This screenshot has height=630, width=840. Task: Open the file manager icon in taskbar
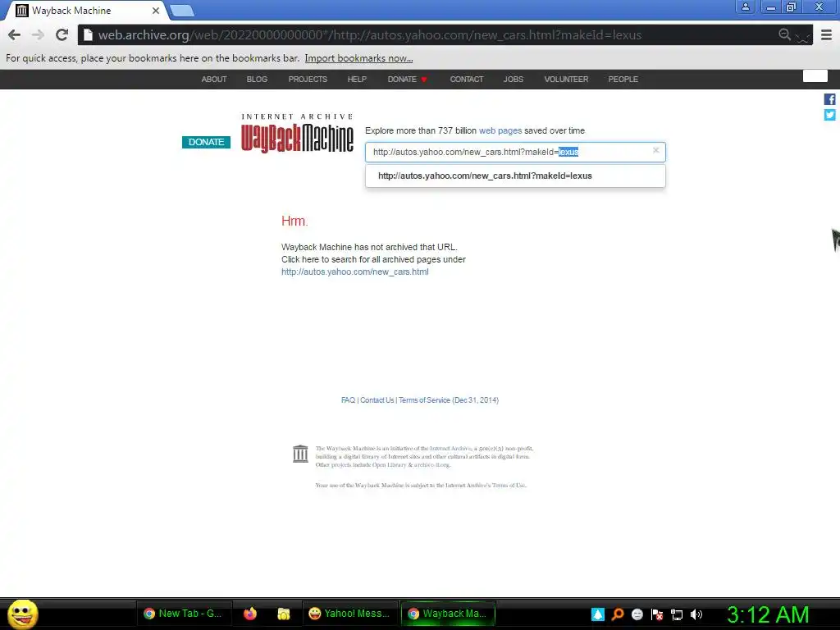click(283, 614)
